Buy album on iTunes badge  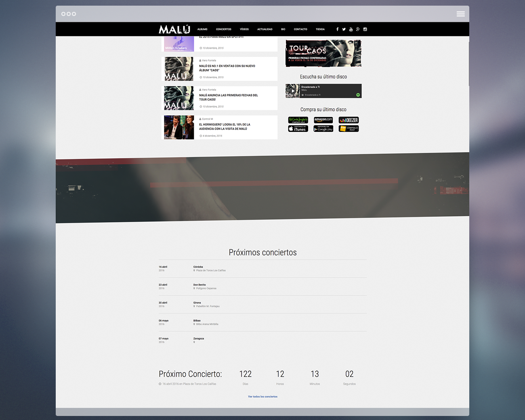coord(298,129)
